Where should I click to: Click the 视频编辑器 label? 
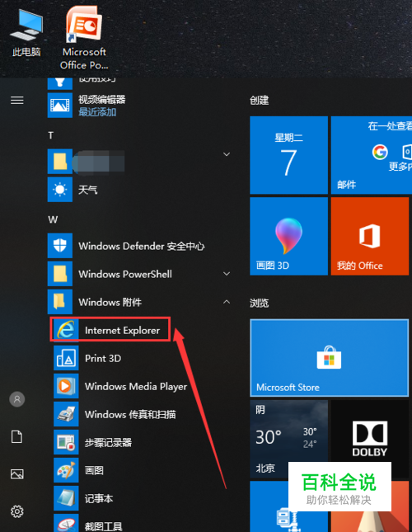click(x=102, y=100)
